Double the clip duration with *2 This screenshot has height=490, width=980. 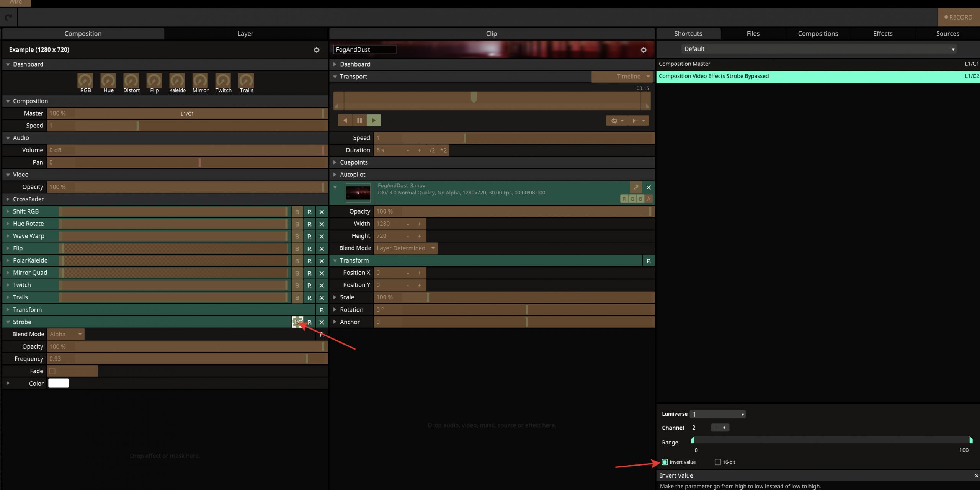pyautogui.click(x=443, y=150)
